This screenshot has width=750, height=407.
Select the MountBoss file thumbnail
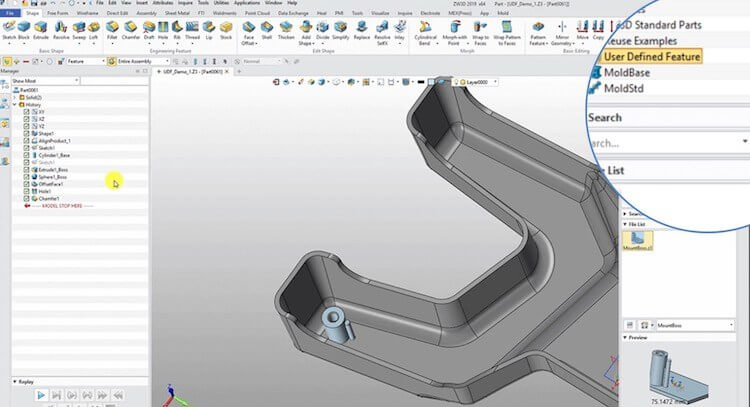coord(638,241)
